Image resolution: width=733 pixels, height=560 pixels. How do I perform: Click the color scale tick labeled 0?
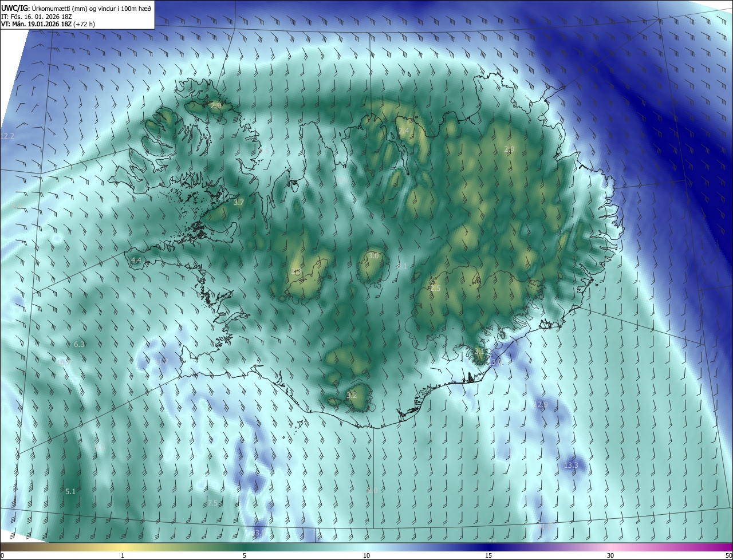click(x=2, y=556)
